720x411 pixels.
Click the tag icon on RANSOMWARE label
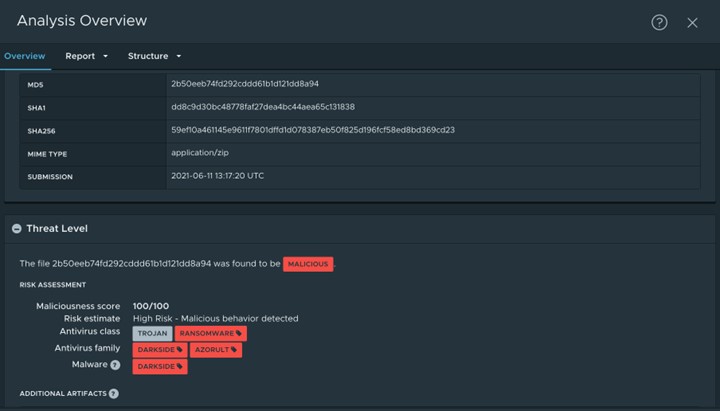click(x=240, y=333)
